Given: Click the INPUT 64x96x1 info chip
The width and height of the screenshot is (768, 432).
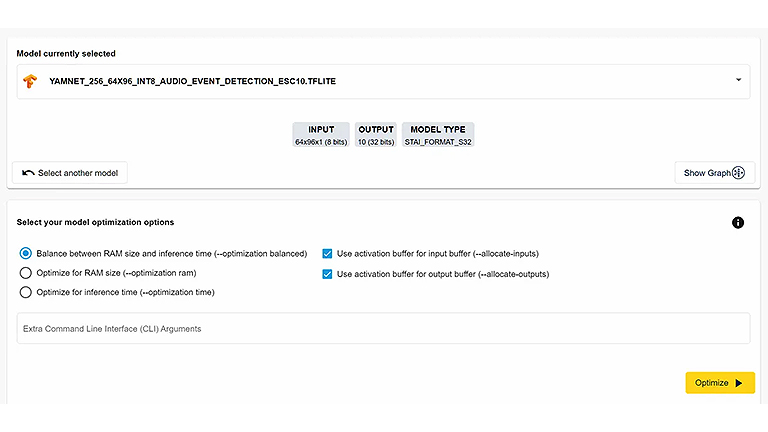Looking at the screenshot, I should pyautogui.click(x=321, y=136).
